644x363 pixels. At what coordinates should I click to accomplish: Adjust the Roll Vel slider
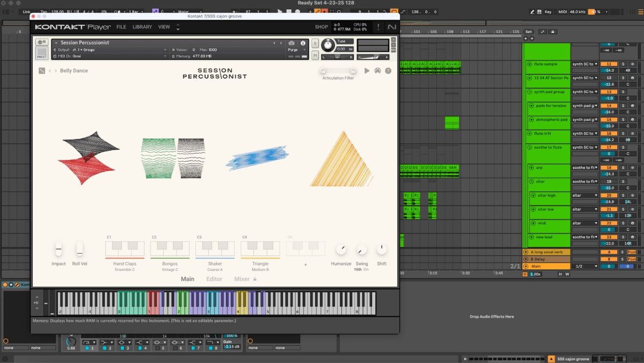click(79, 249)
